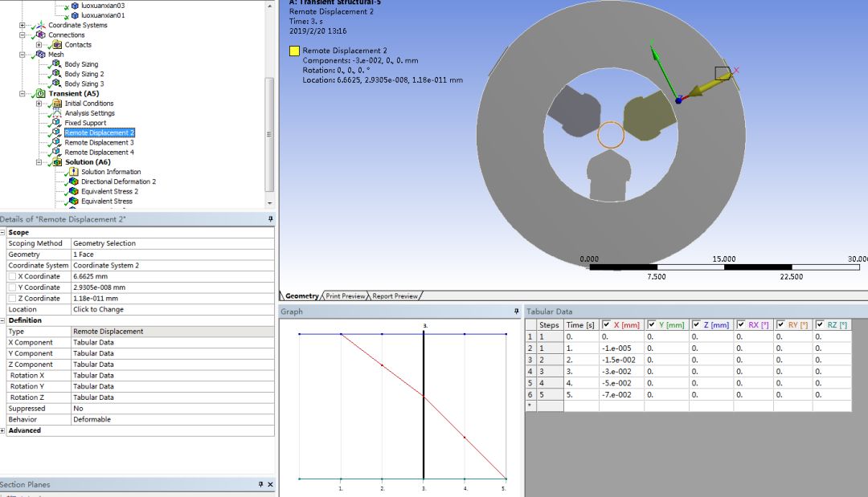This screenshot has height=497, width=868.
Task: Select the Fixed Support tree item
Action: [85, 123]
